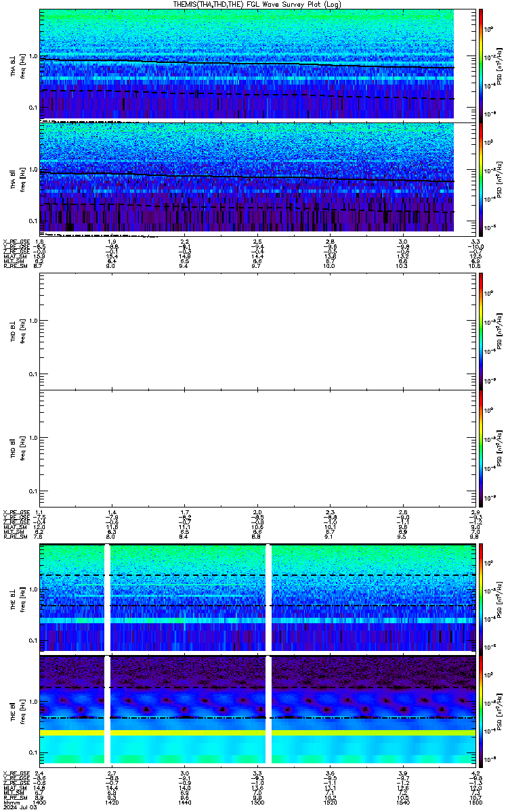Screen dimensions: 508x812
Task: Click the X_RE_GSE row label under the THD panels
Action: tap(16, 512)
